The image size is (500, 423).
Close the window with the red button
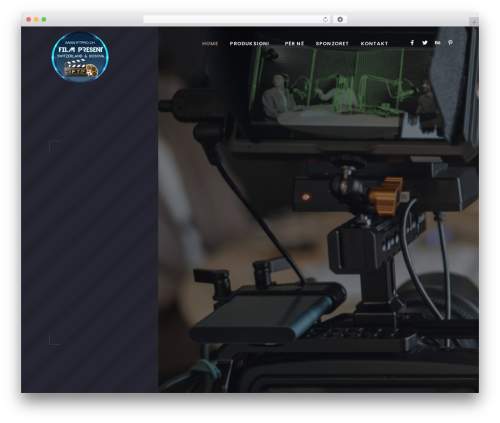(x=29, y=19)
